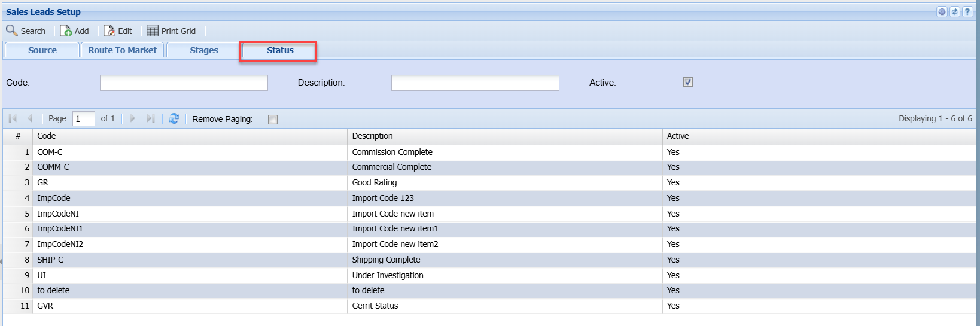Click the header refresh arrows icon

(955, 12)
